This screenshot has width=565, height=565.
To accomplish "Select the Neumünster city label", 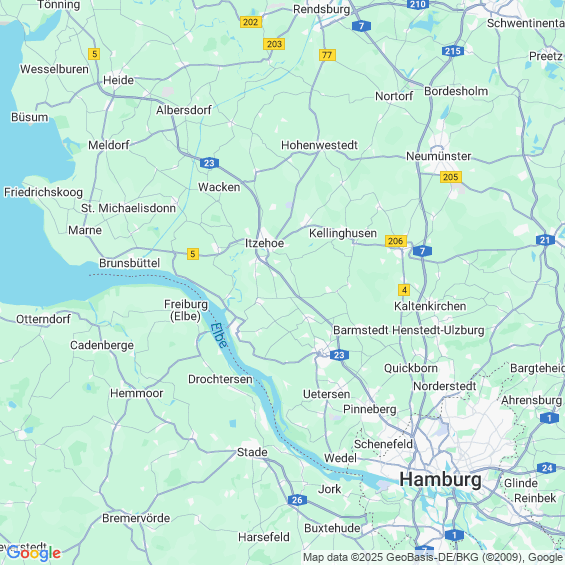I will (x=439, y=156).
